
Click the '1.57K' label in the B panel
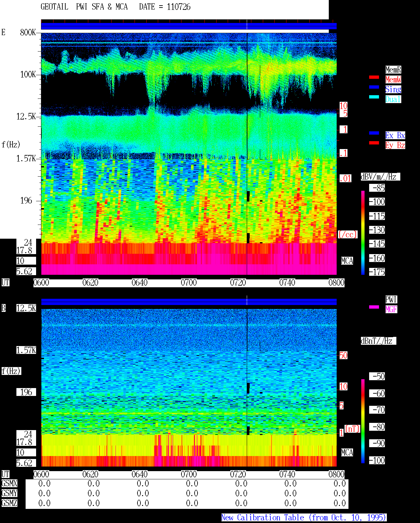26,350
